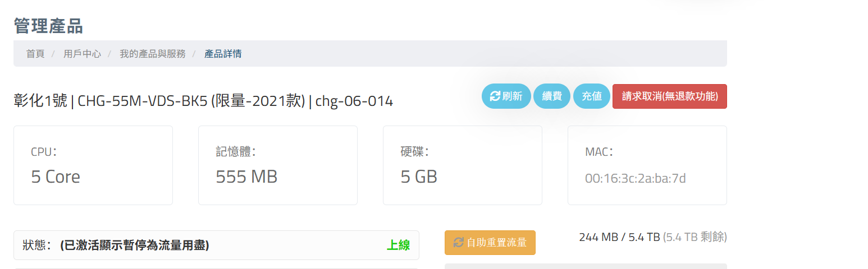Screen dimensions: 868x269
Task: Click the 硬碟 5 GB card
Action: pos(462,165)
